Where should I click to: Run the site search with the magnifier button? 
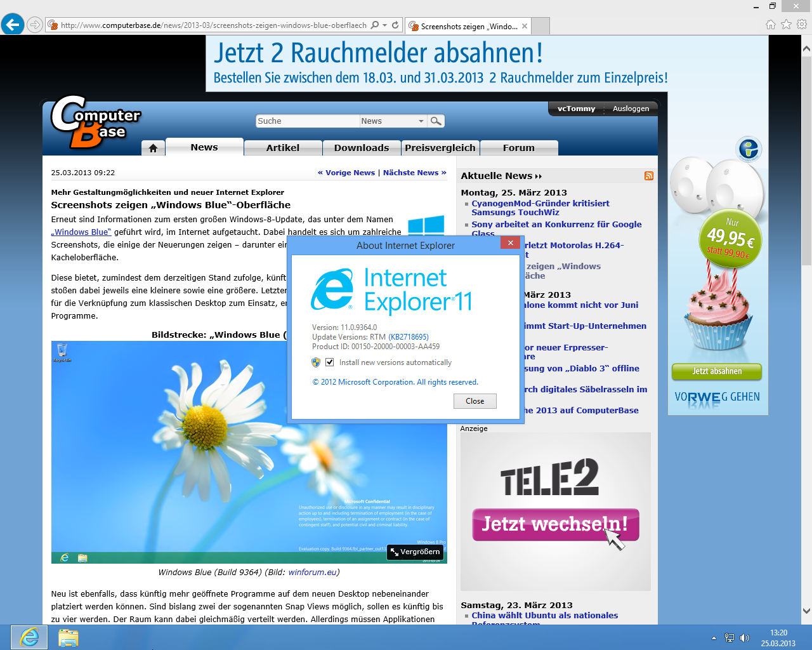436,121
